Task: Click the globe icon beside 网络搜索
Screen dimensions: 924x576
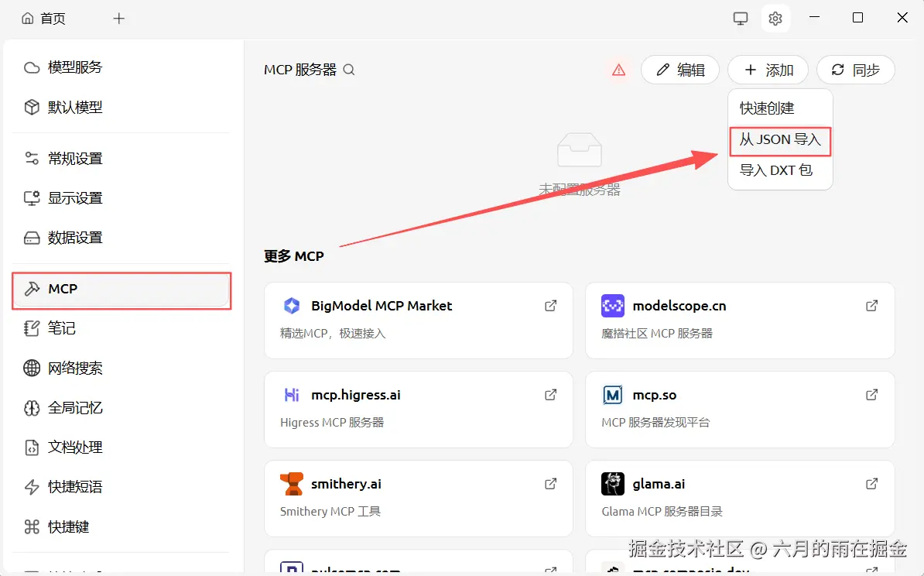Action: [32, 369]
